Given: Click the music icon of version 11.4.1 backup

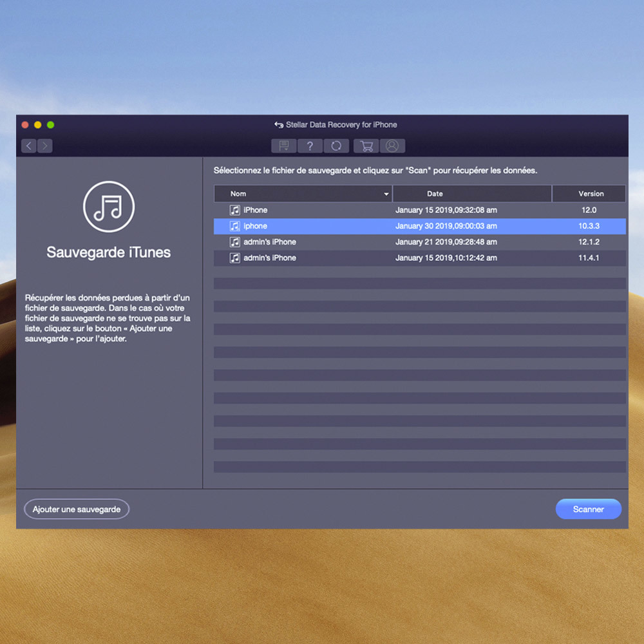Looking at the screenshot, I should 234,258.
